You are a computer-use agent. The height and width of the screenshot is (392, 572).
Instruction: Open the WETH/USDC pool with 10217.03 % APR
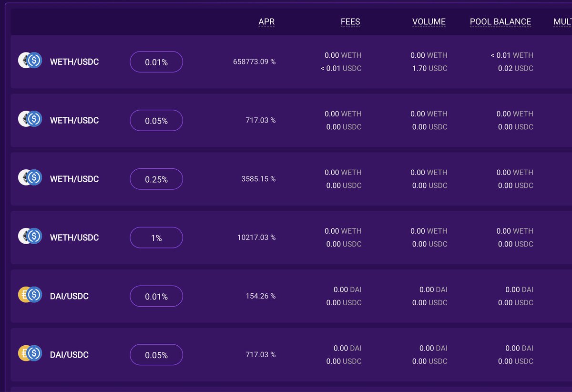pos(74,237)
